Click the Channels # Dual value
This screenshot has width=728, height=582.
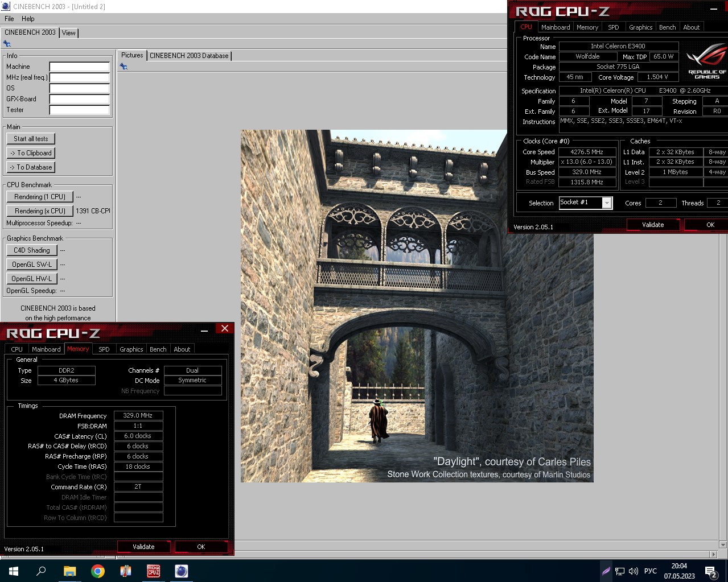click(192, 370)
